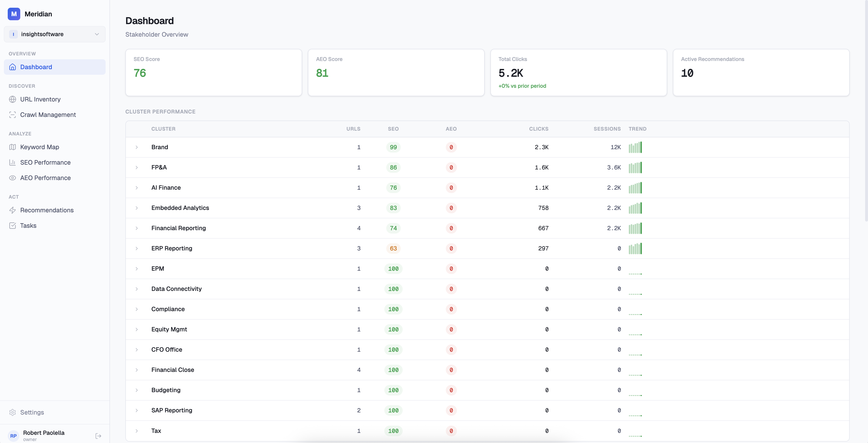
Task: Go to URL Inventory
Action: [54, 99]
